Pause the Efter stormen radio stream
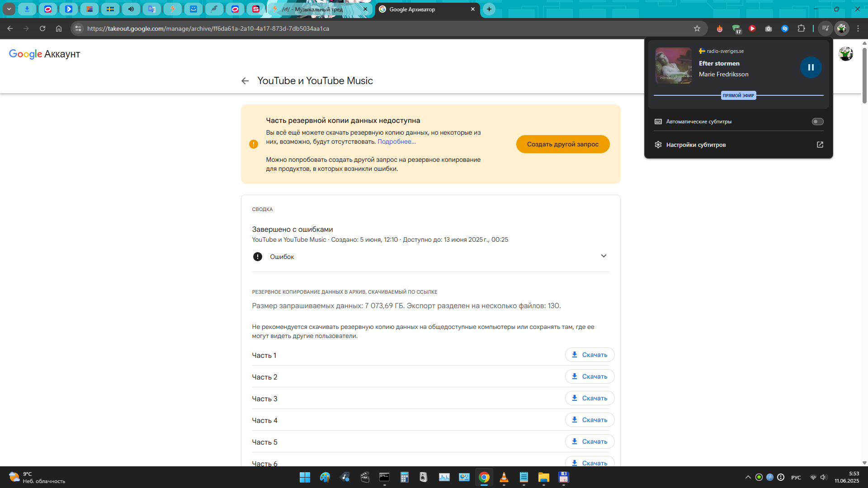The width and height of the screenshot is (868, 488). point(811,67)
